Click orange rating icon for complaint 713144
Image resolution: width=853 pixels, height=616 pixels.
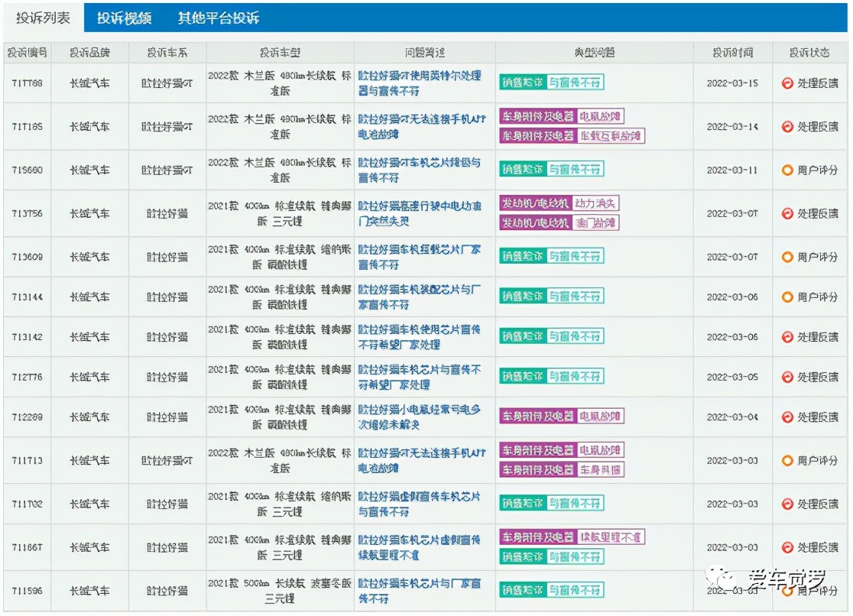point(787,297)
